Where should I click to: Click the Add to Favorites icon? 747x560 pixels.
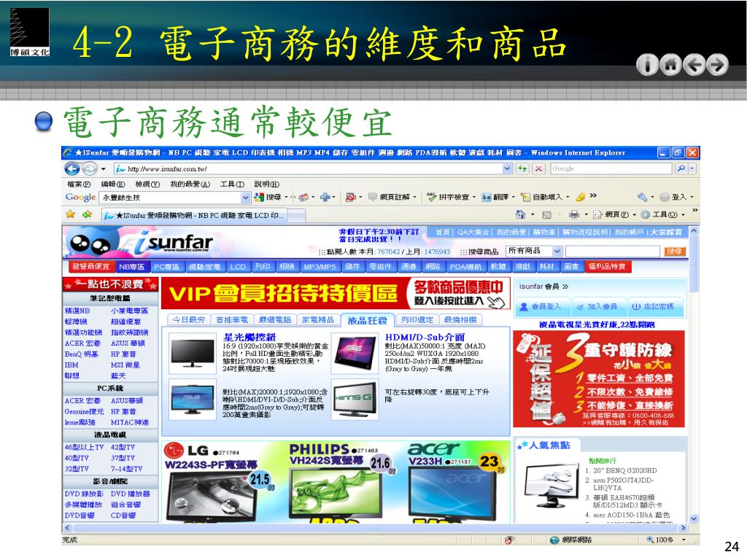87,214
